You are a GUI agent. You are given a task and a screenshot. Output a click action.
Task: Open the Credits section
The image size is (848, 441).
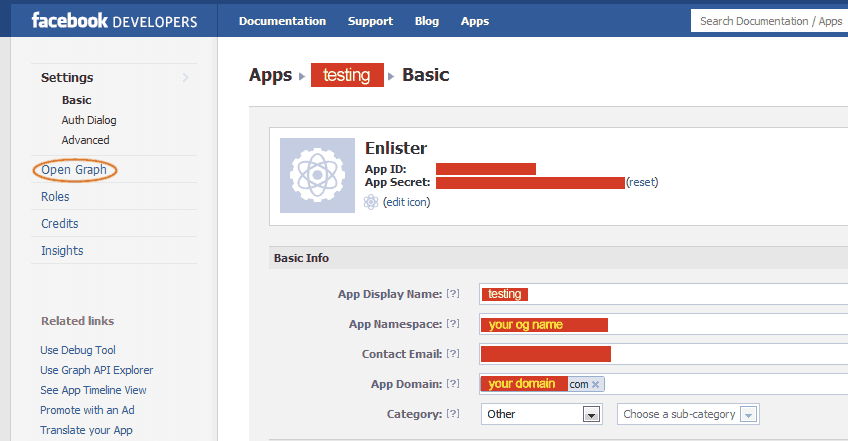[x=59, y=223]
